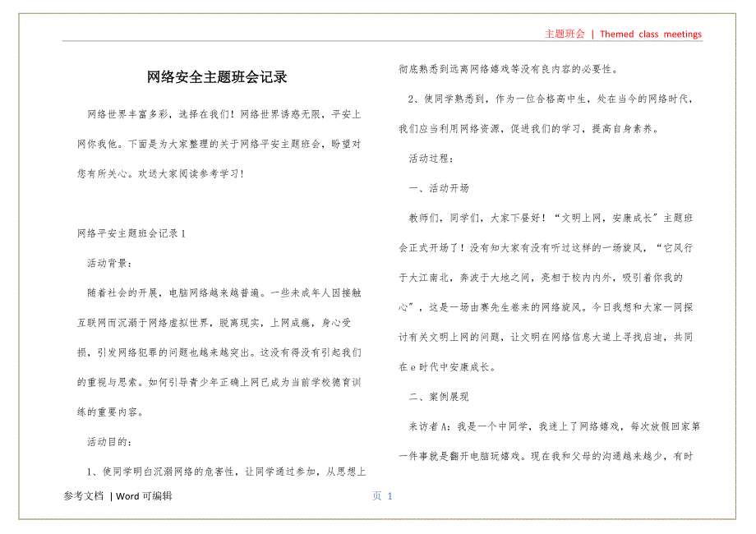Image resolution: width=756 pixels, height=534 pixels.
Task: Click the "活动目的:" heading
Action: point(108,442)
